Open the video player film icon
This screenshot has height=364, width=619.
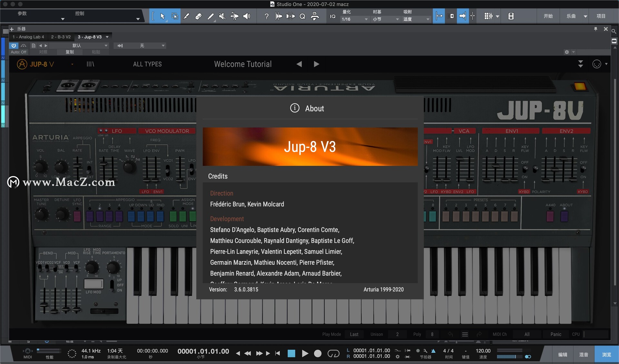(511, 16)
